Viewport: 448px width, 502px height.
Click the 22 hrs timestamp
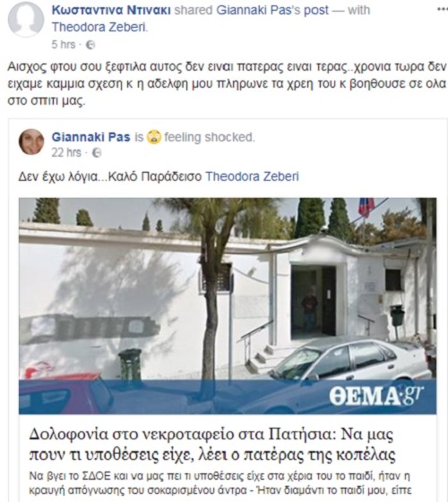click(67, 152)
